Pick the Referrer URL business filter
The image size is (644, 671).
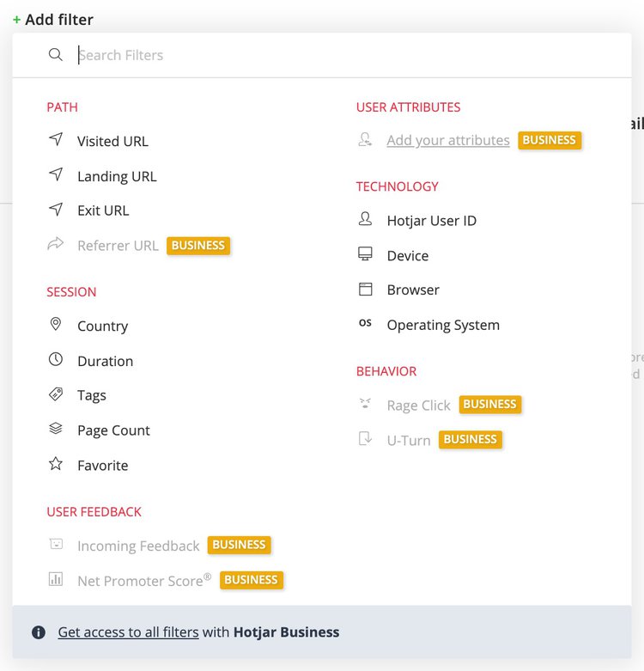pos(118,246)
